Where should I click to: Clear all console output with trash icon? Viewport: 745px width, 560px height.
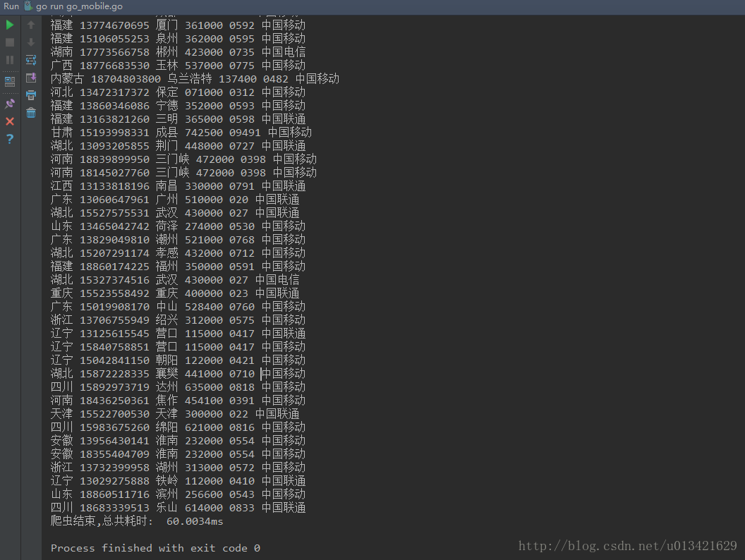(x=31, y=113)
